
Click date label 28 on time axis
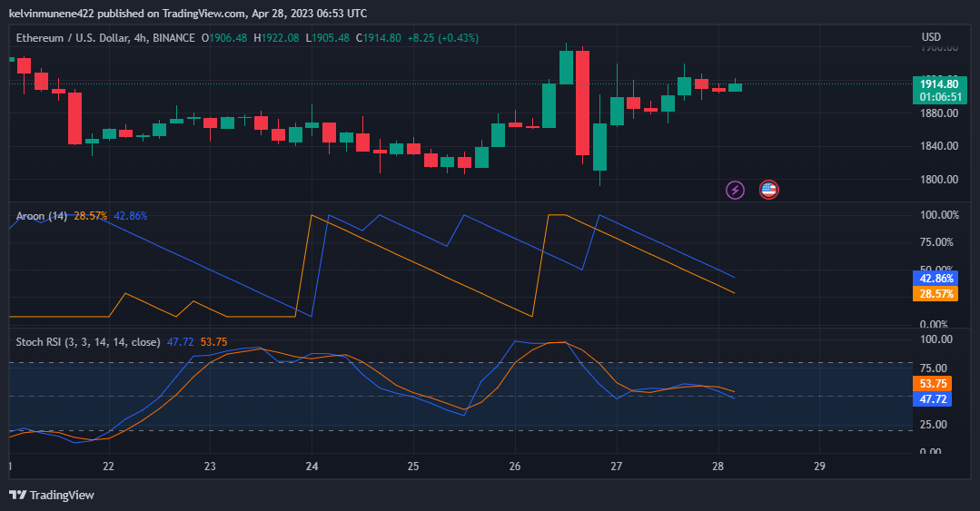718,466
